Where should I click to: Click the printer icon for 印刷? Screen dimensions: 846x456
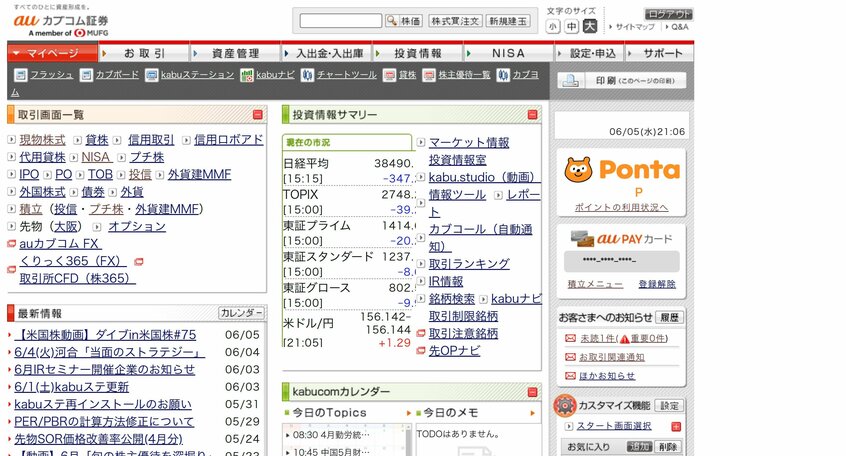(570, 81)
